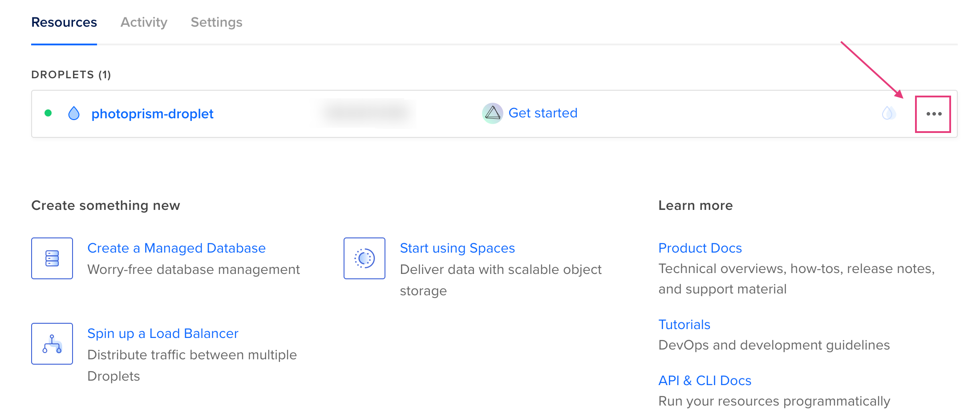Click the Load Balancer network icon
The width and height of the screenshot is (980, 418).
52,344
